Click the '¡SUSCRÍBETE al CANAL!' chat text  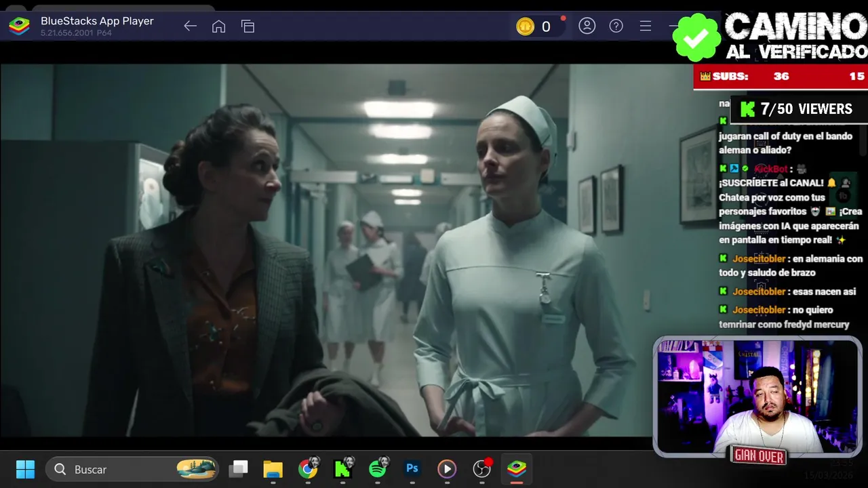(772, 183)
